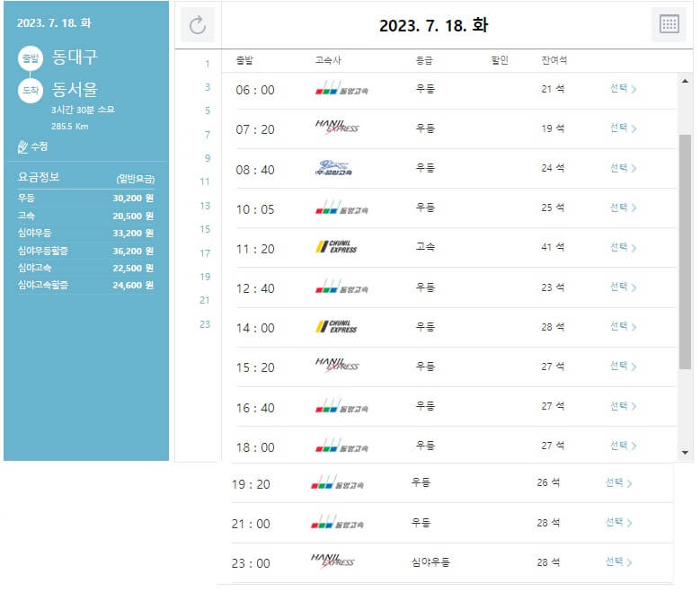Click the 우등 fare 30,200 원
The width and height of the screenshot is (700, 592).
click(85, 198)
